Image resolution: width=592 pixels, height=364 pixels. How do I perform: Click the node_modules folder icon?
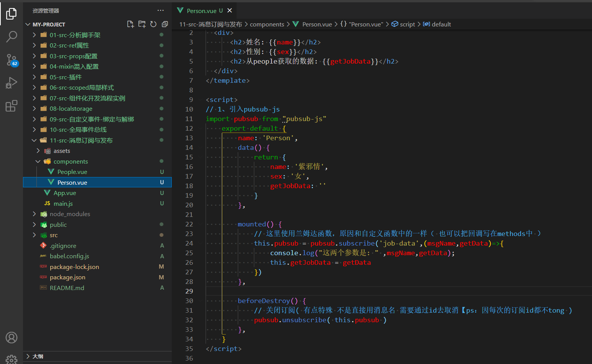coord(44,214)
